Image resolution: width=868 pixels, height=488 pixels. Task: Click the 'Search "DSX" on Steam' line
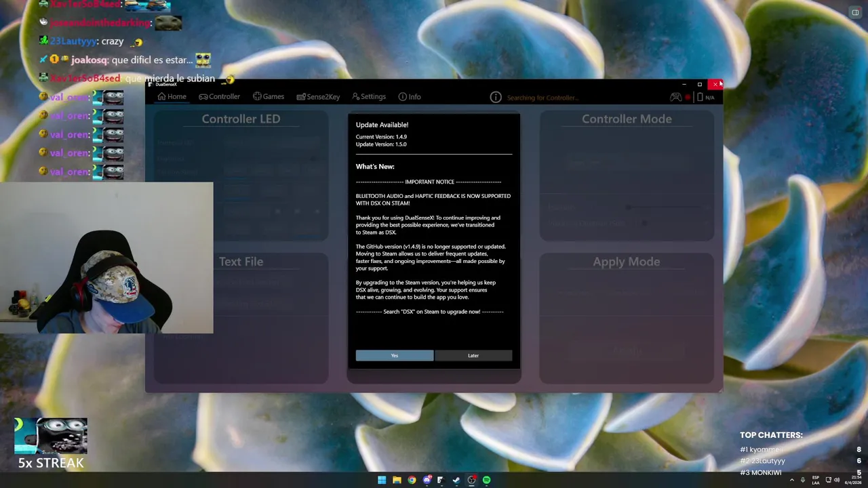(x=430, y=312)
